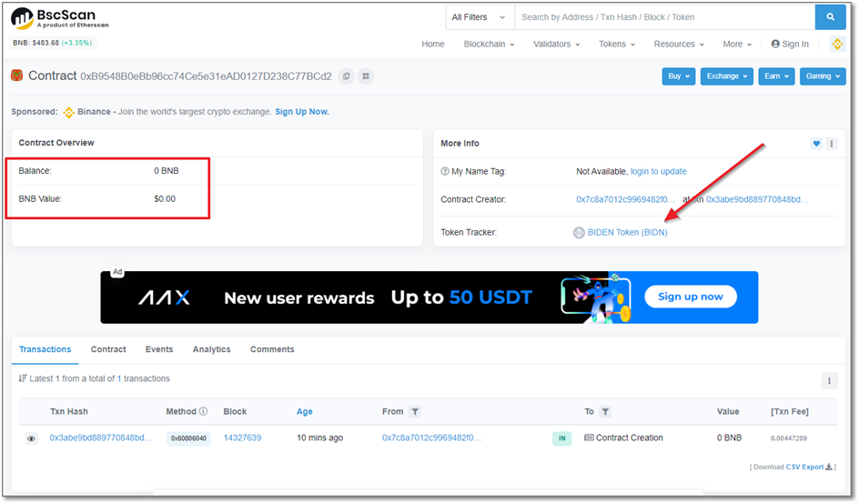The width and height of the screenshot is (859, 504).
Task: Open block 14327639
Action: click(x=242, y=438)
